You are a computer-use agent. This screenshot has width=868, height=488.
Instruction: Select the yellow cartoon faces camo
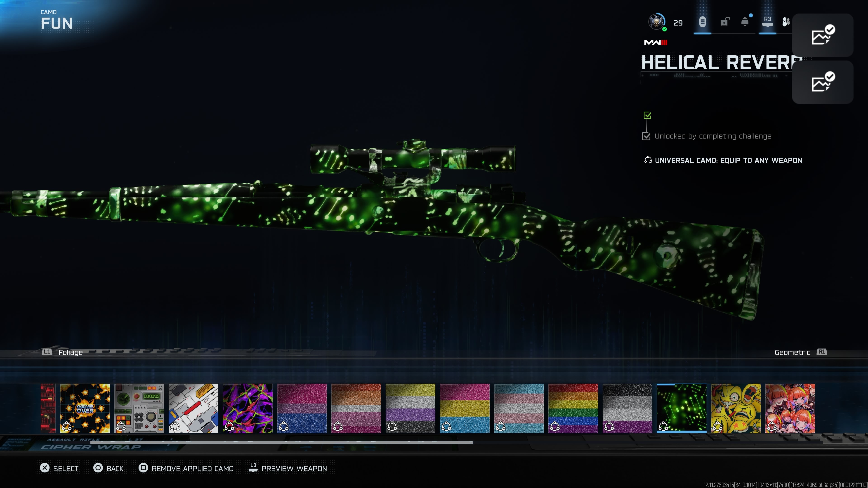click(736, 408)
